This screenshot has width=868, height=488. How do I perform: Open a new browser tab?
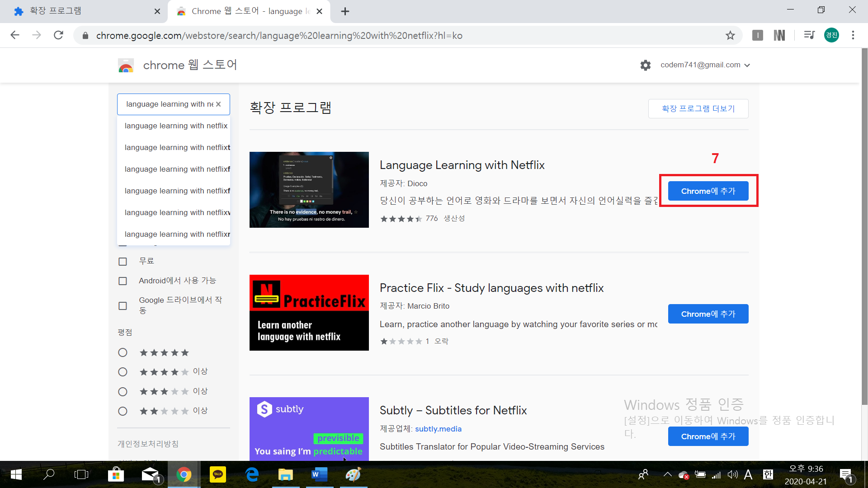pos(345,11)
